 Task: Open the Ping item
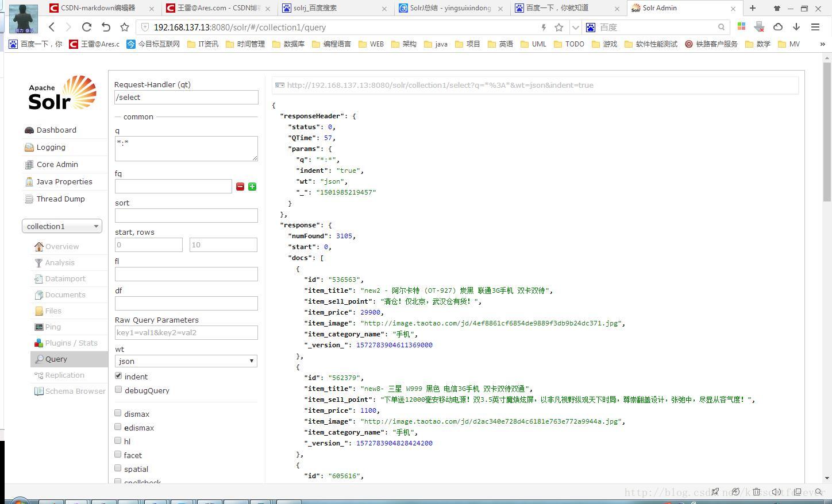pos(53,327)
